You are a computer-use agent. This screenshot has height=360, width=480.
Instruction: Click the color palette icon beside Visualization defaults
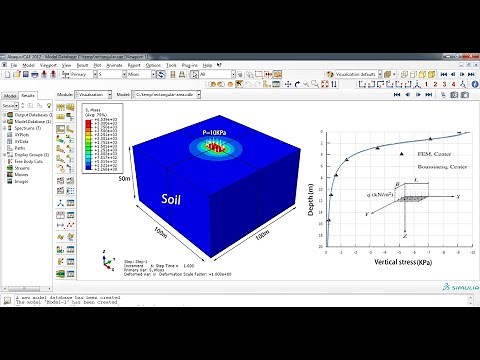click(x=330, y=74)
